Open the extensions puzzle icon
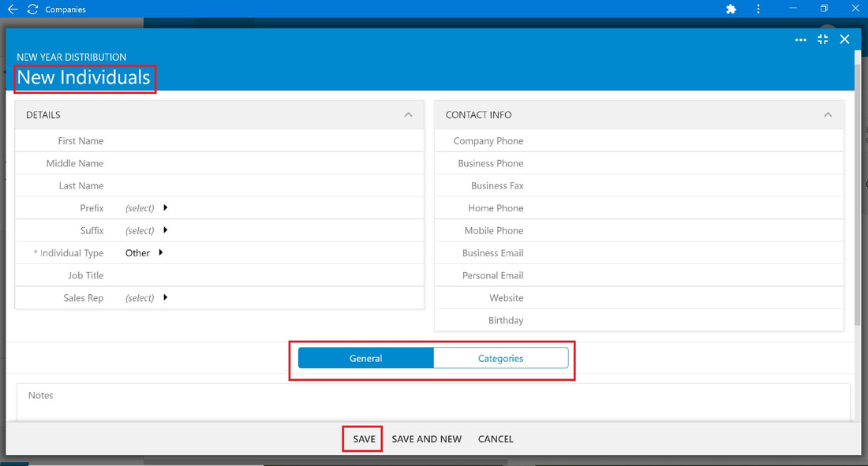This screenshot has height=466, width=868. coord(731,9)
